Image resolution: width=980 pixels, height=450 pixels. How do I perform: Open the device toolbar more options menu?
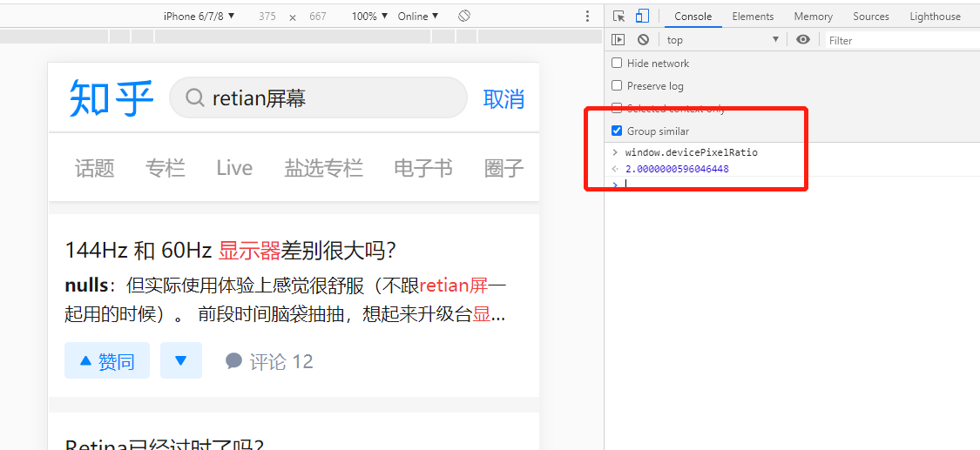587,17
